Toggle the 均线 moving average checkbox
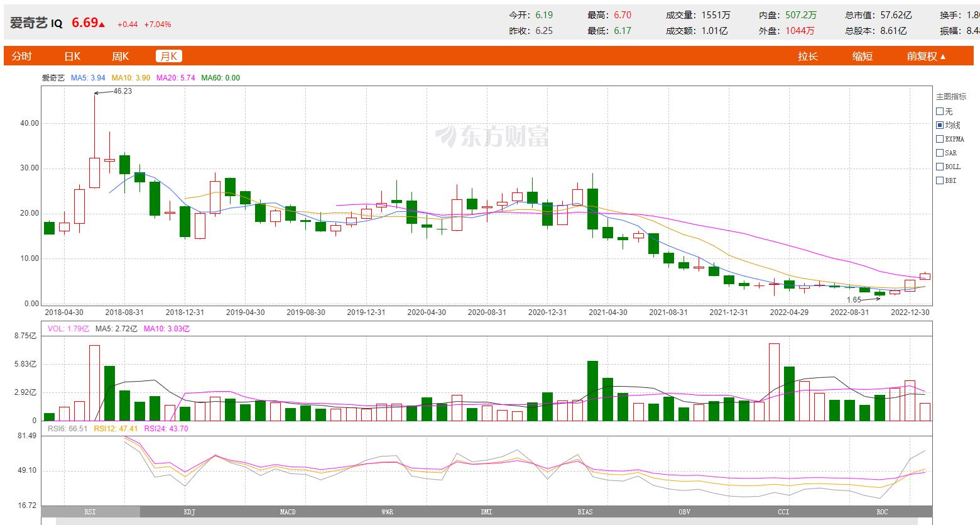This screenshot has width=980, height=525. 940,125
